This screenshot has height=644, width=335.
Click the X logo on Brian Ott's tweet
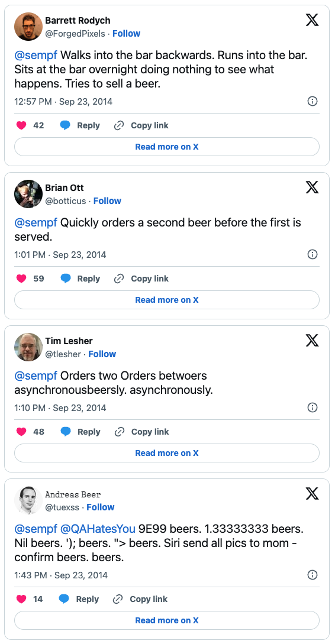(x=313, y=187)
